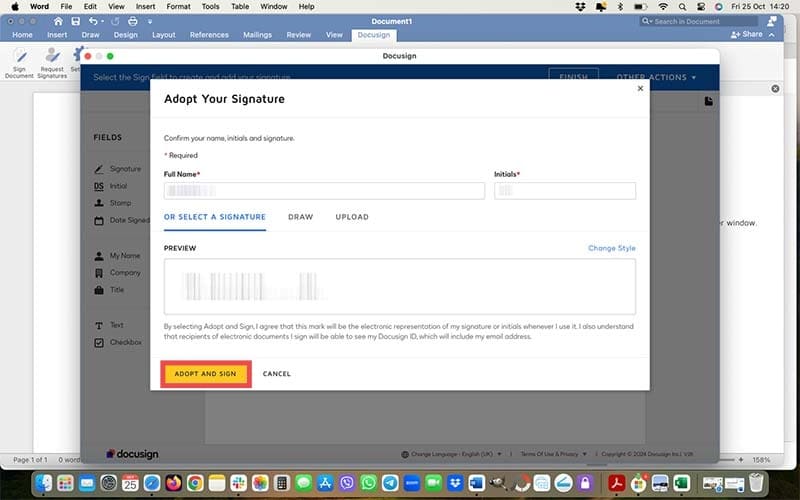Open Google Chrome from the Dock
The height and width of the screenshot is (500, 800).
tap(195, 482)
